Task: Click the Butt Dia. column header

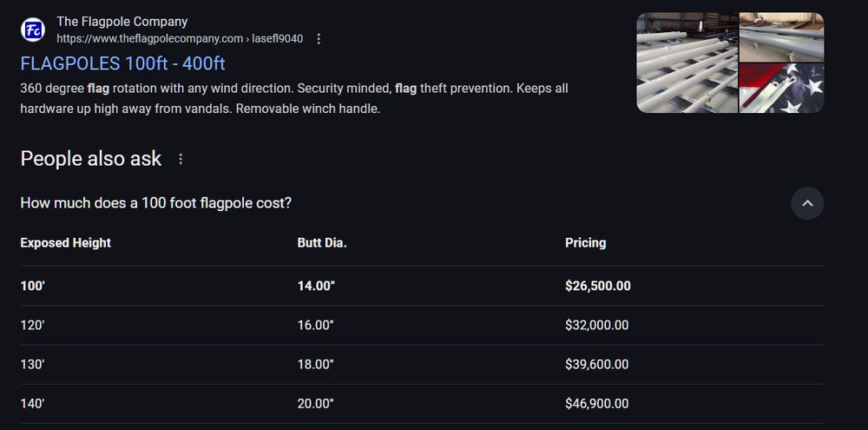Action: pos(322,243)
